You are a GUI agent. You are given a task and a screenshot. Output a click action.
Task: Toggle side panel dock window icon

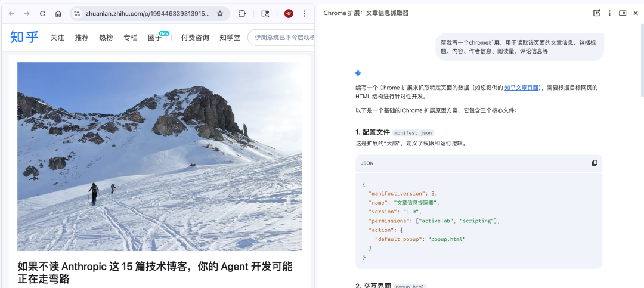pos(623,13)
